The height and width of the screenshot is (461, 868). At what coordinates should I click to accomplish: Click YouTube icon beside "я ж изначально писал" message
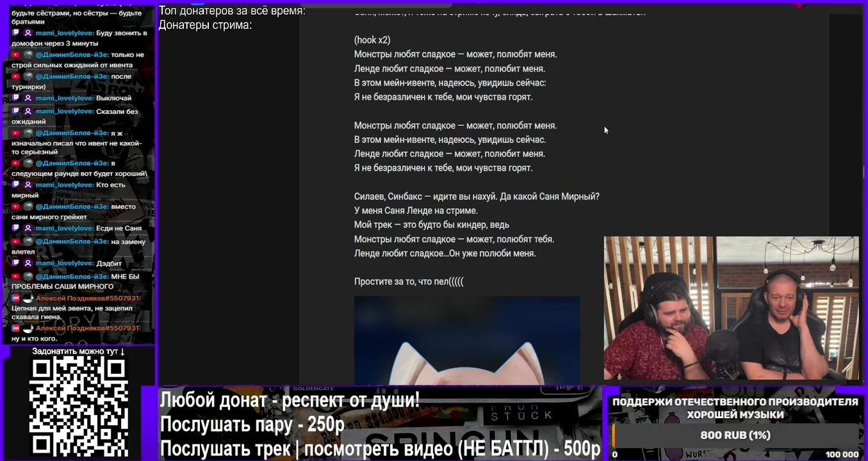pyautogui.click(x=15, y=133)
